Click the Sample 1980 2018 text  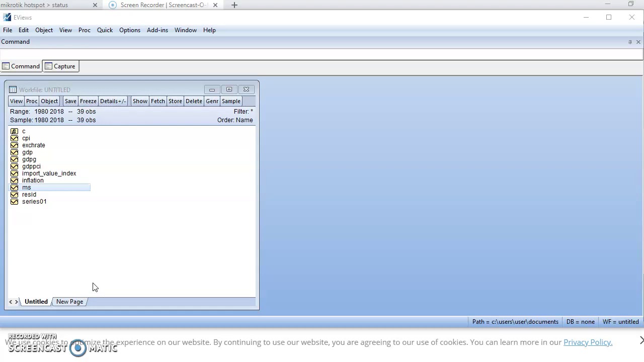[x=53, y=120]
